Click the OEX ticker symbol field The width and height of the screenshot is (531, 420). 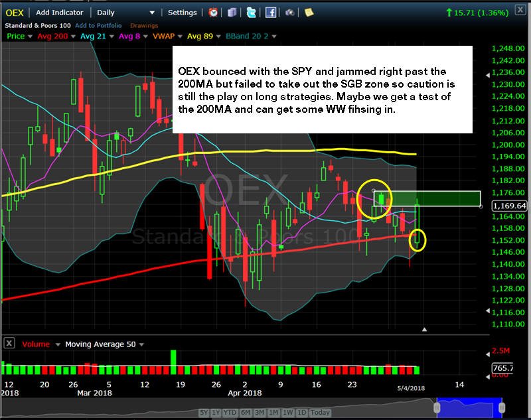(15, 13)
